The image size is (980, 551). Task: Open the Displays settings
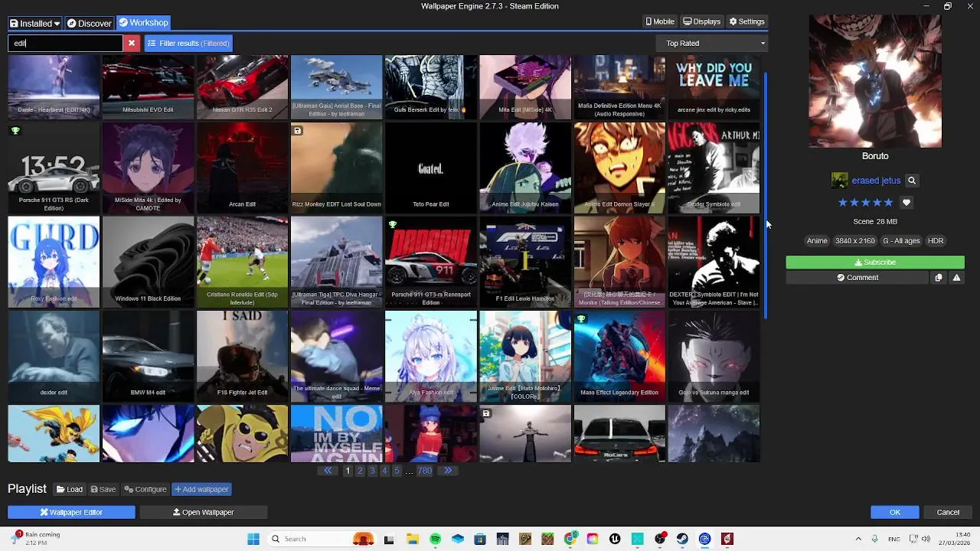click(702, 21)
